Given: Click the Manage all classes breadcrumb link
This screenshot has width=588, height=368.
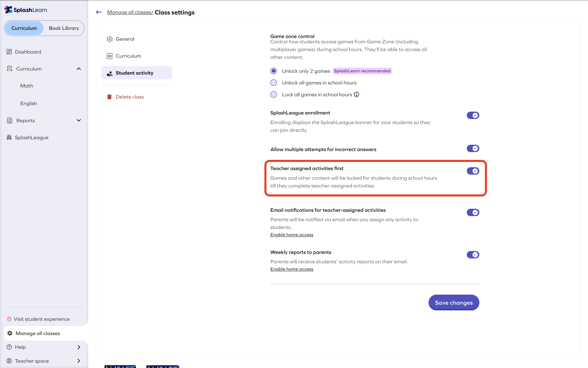Looking at the screenshot, I should point(130,12).
